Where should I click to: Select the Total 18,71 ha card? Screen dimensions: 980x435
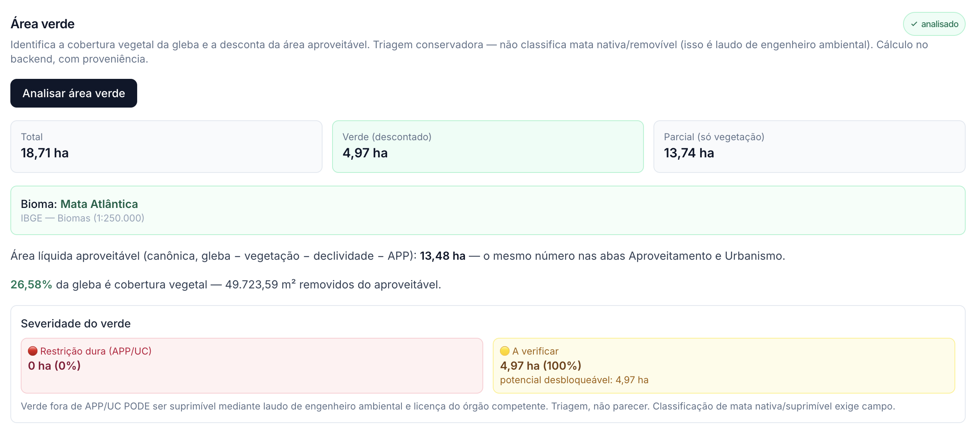[x=166, y=147]
